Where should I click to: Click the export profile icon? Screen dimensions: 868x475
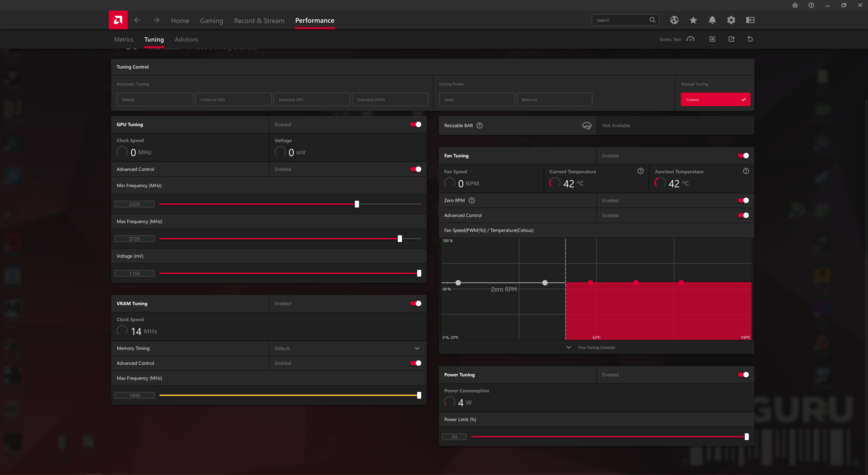click(731, 39)
